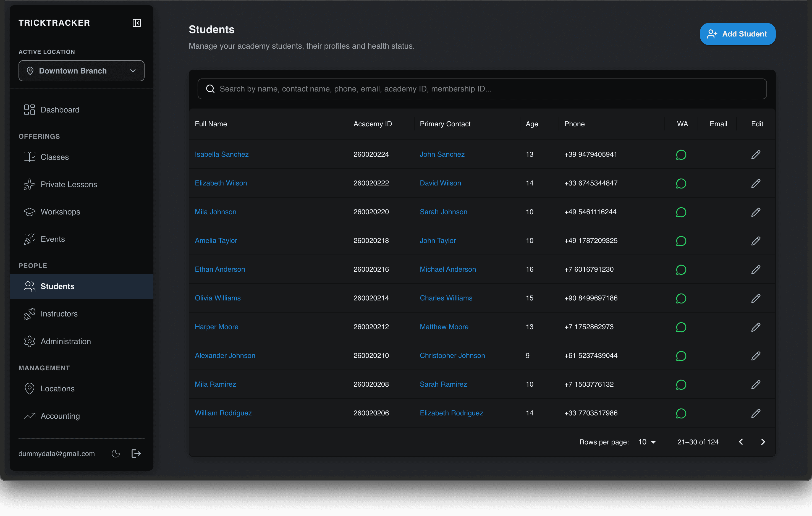Image resolution: width=812 pixels, height=516 pixels.
Task: Select phone number +33 6745344847
Action: click(591, 183)
